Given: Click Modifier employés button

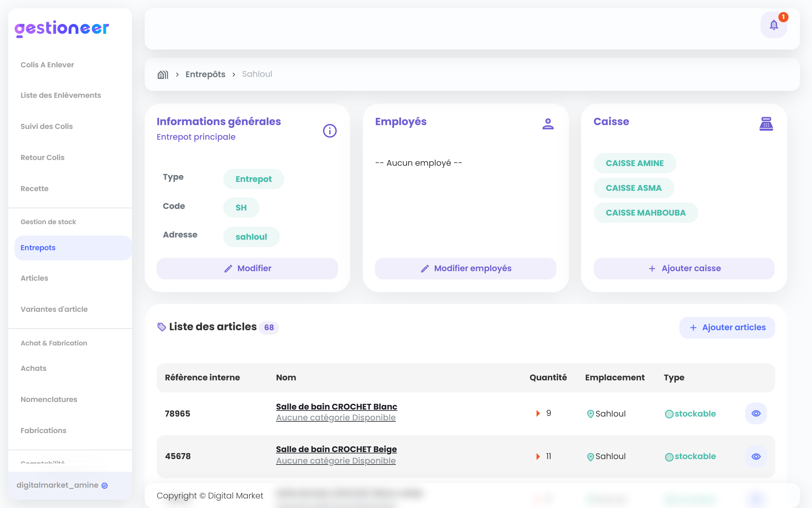Looking at the screenshot, I should [465, 269].
